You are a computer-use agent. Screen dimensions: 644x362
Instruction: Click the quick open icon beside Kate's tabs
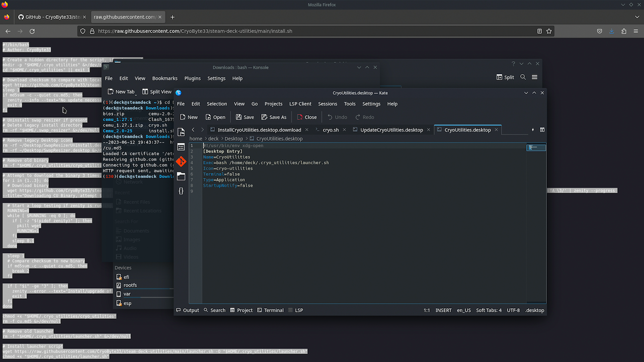(x=533, y=130)
